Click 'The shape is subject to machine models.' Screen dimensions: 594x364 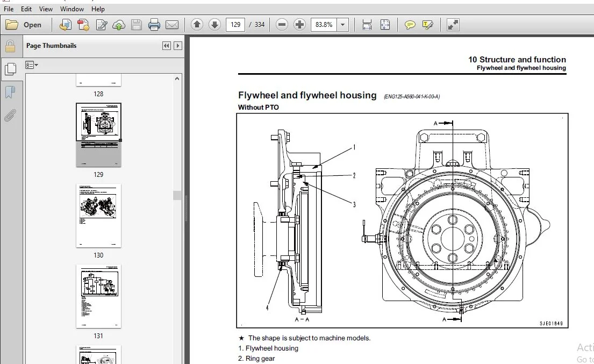click(x=310, y=338)
